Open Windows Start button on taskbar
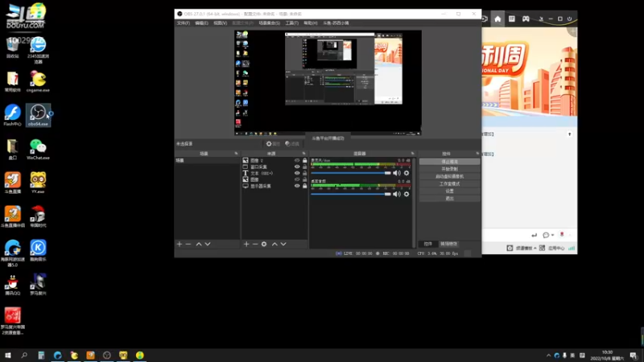The width and height of the screenshot is (644, 362). click(8, 356)
